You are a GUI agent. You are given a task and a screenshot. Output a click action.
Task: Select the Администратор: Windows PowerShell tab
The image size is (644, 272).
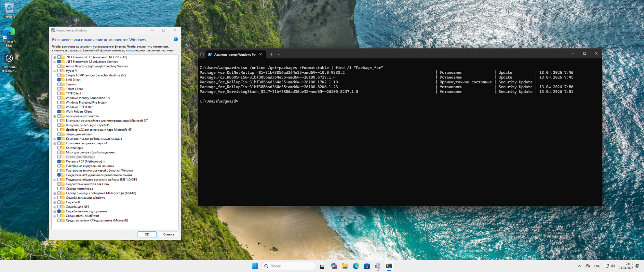click(x=234, y=54)
